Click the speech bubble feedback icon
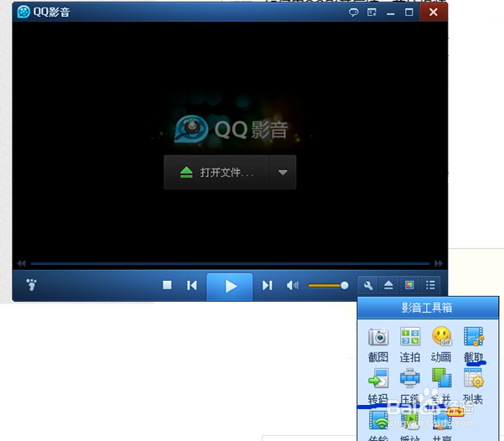This screenshot has height=441, width=504. [x=354, y=13]
